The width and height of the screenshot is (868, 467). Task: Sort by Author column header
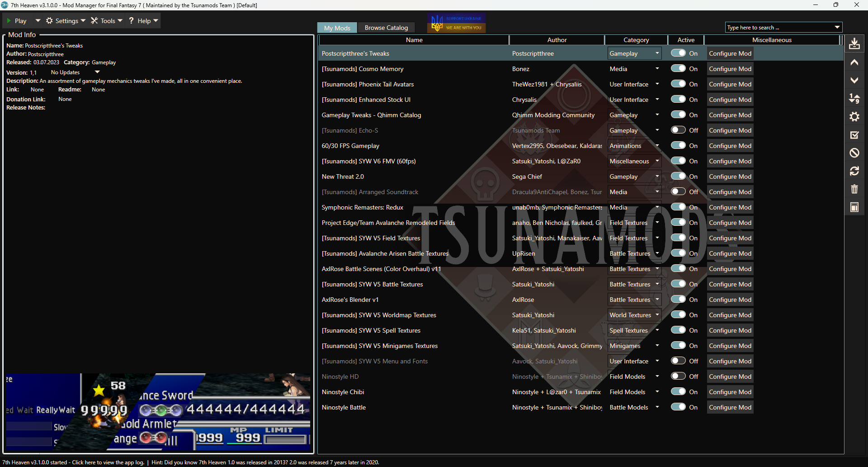557,40
